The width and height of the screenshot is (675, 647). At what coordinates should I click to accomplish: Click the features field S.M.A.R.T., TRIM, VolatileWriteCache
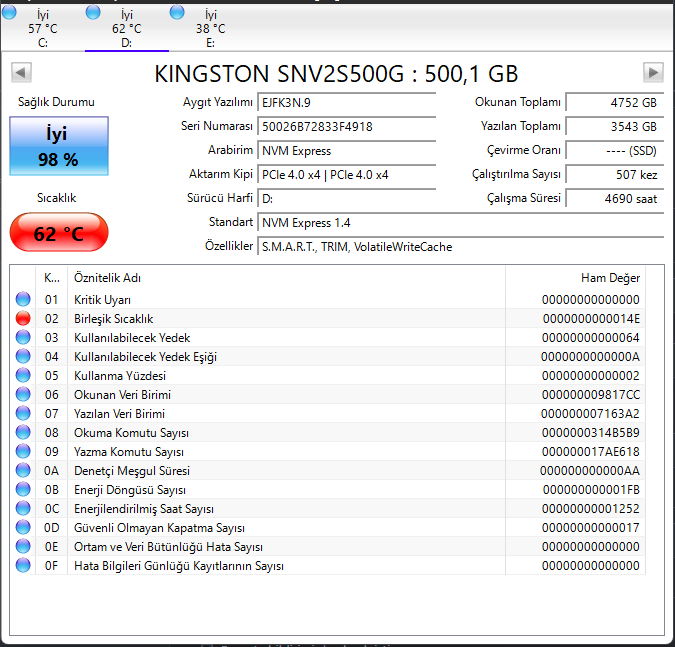tap(461, 247)
